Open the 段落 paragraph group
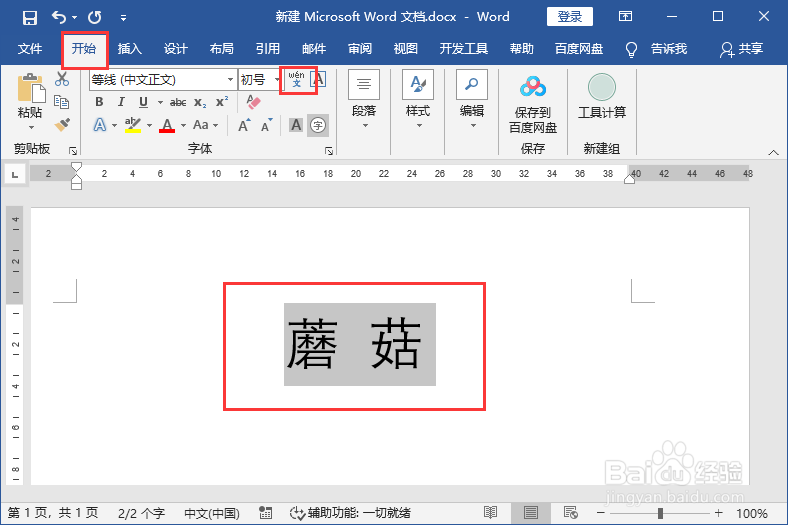Viewport: 788px width, 525px height. click(x=364, y=99)
